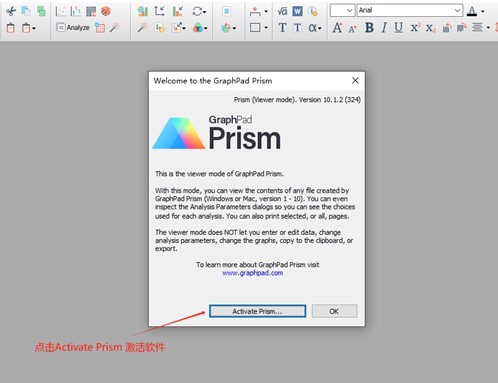Click the insert info constant icon
498x383 pixels.
pyautogui.click(x=313, y=11)
